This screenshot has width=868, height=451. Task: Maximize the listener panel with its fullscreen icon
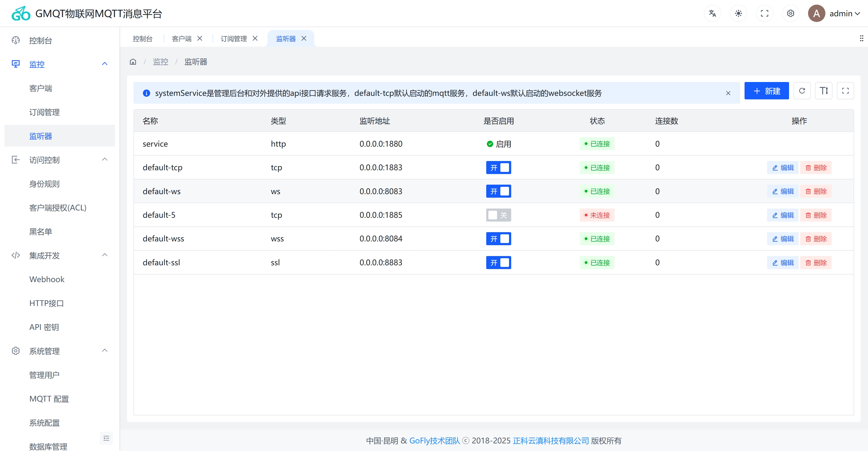tap(845, 90)
